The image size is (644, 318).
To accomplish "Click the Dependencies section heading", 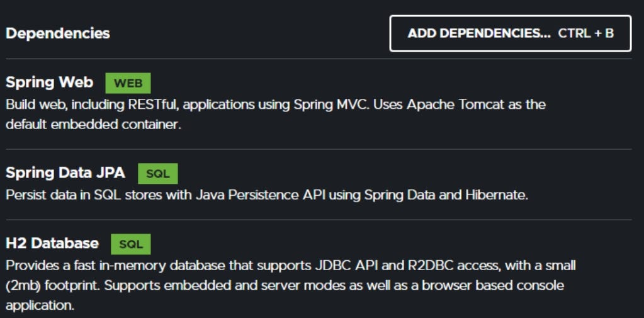I will [x=58, y=33].
